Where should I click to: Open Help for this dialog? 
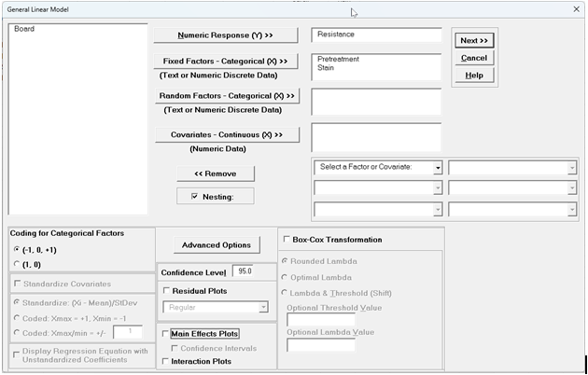click(x=474, y=76)
